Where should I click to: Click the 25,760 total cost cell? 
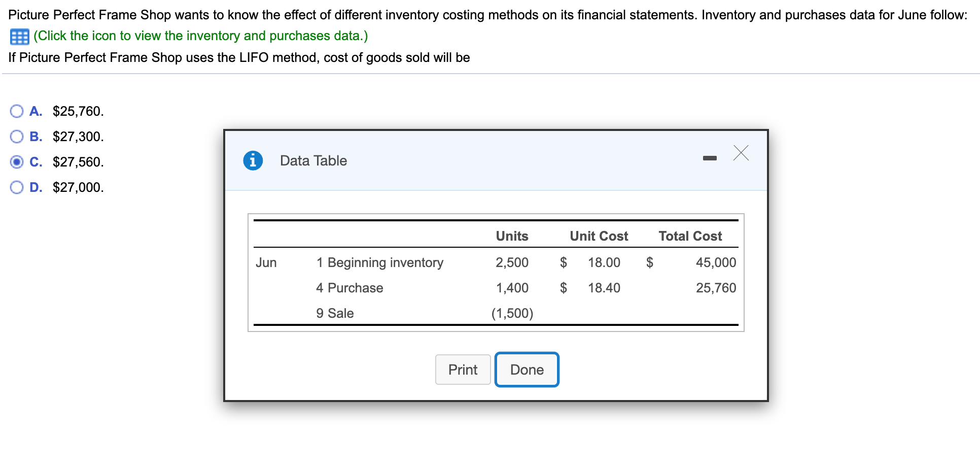(x=716, y=288)
